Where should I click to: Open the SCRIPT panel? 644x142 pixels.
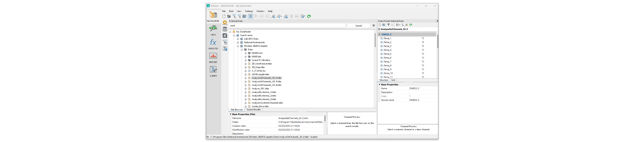(213, 72)
